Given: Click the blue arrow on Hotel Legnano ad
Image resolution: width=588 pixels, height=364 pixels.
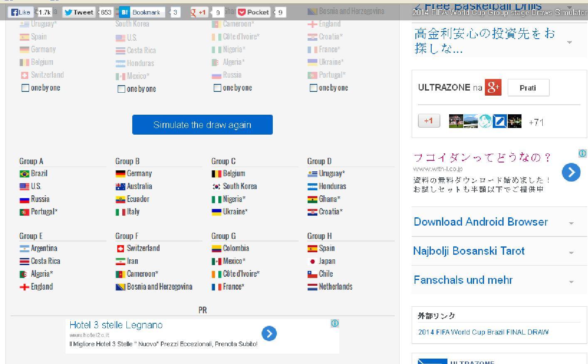Looking at the screenshot, I should (x=269, y=333).
